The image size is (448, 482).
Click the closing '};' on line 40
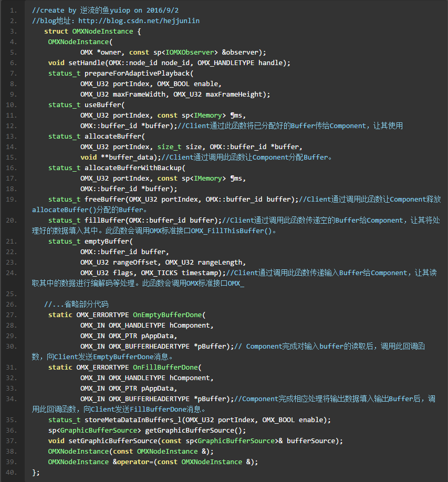tap(36, 473)
